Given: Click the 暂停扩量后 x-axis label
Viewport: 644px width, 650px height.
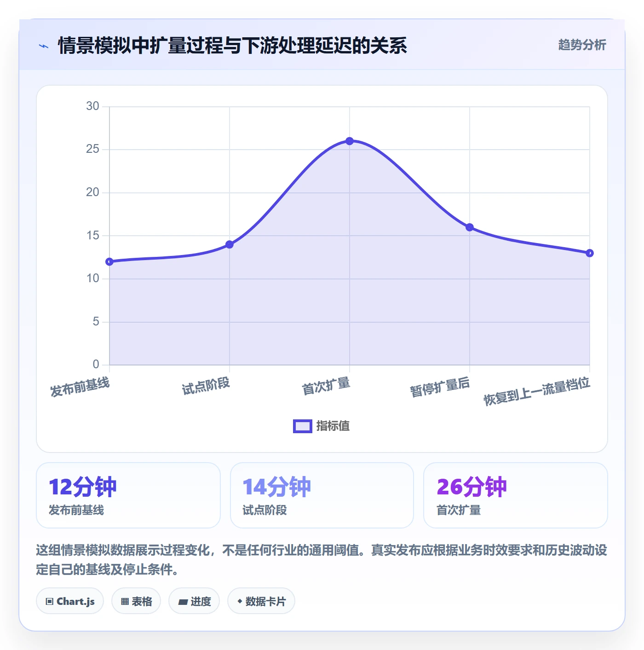Looking at the screenshot, I should (440, 387).
